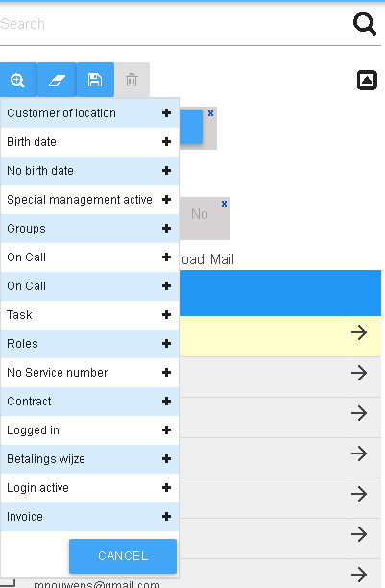Click the eraser clear filters icon
The image size is (385, 588).
(57, 80)
